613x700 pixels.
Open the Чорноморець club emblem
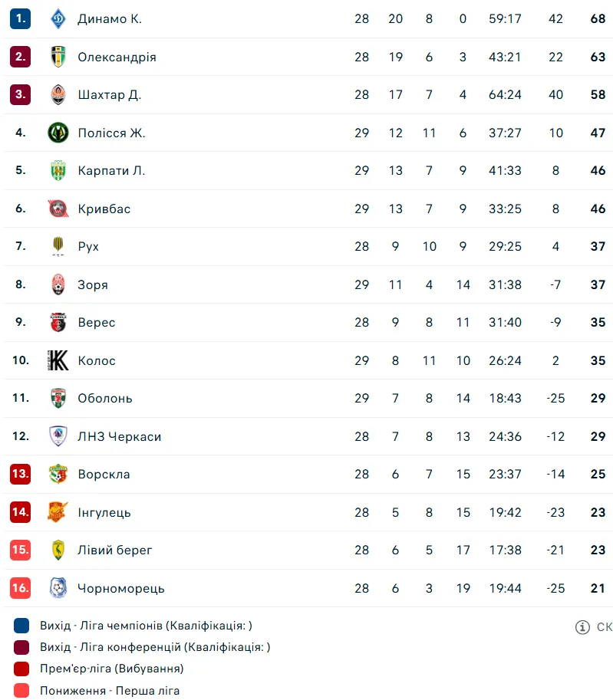[58, 588]
